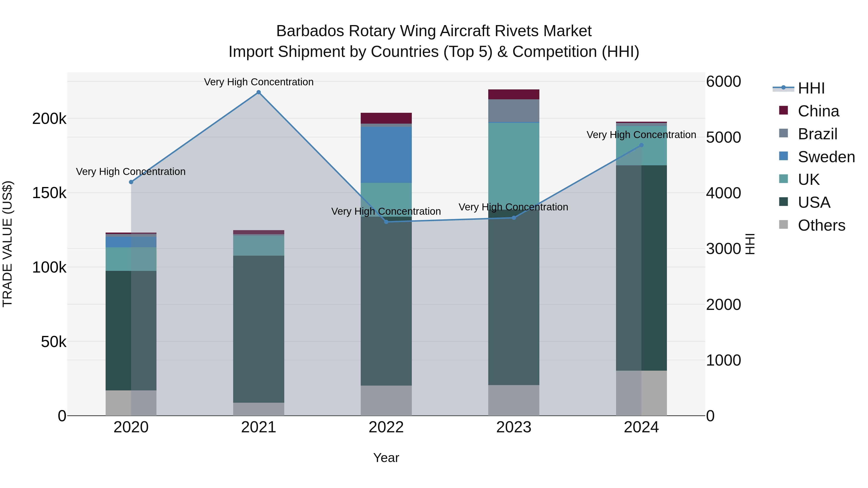This screenshot has height=488, width=868.
Task: Toggle Others series in legend
Action: click(x=812, y=225)
